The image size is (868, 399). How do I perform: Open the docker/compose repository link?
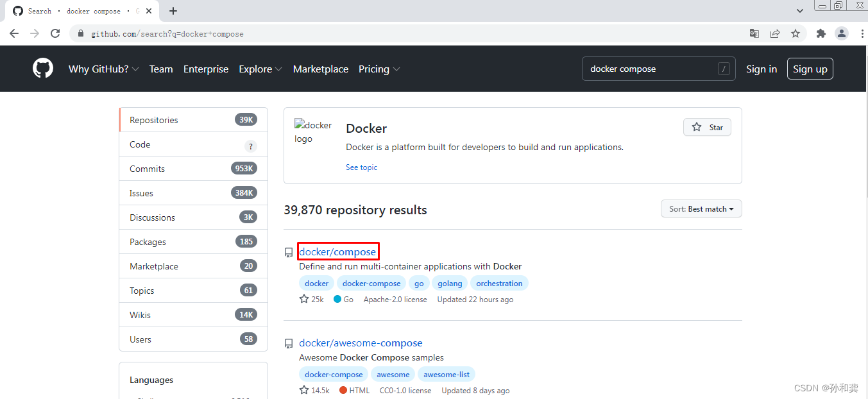point(337,251)
